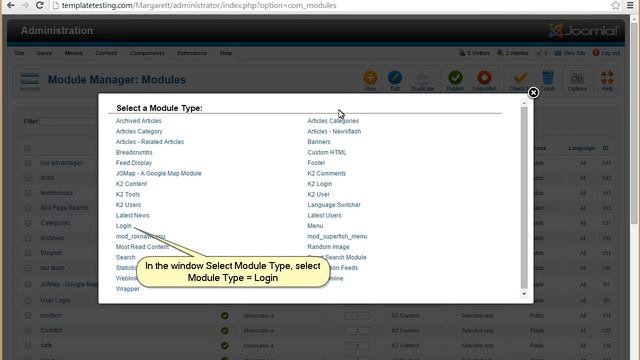Image resolution: width=640 pixels, height=360 pixels.
Task: Choose Articles - Newsflash module type
Action: tap(334, 131)
